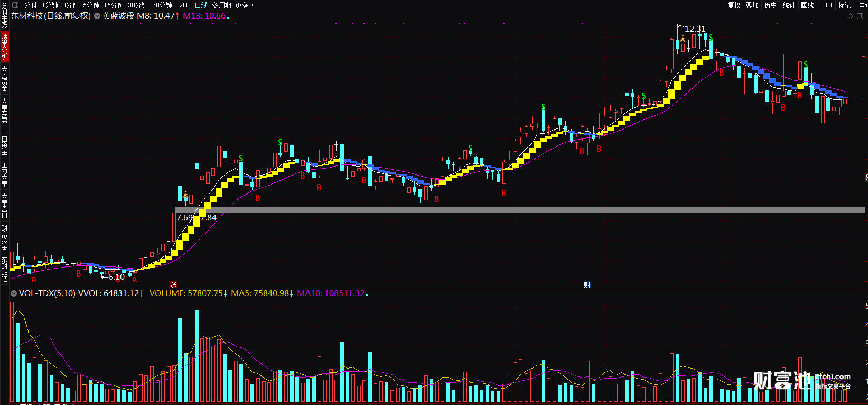Open 东财贴吧 sidebar tab
Image resolution: width=868 pixels, height=405 pixels.
click(4, 269)
